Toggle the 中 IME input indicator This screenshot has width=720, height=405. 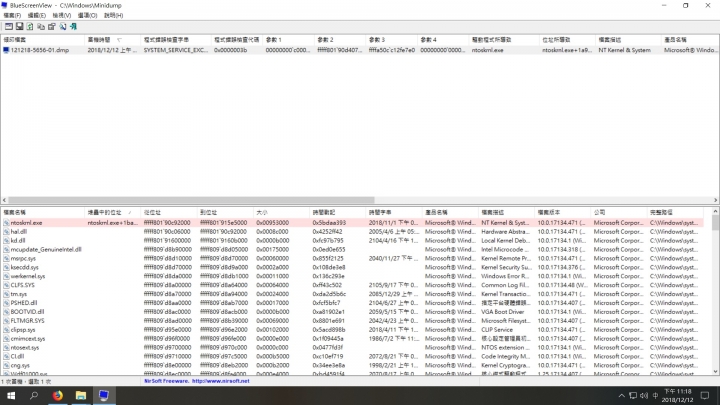point(655,395)
